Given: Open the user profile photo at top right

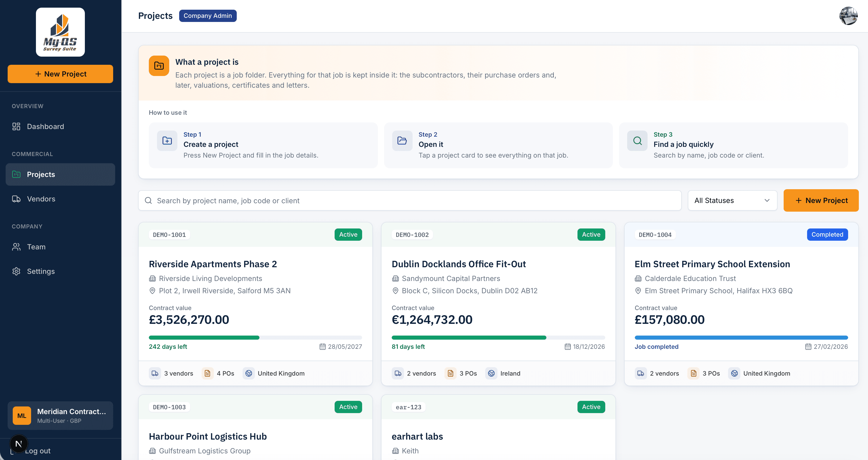Looking at the screenshot, I should (x=848, y=16).
